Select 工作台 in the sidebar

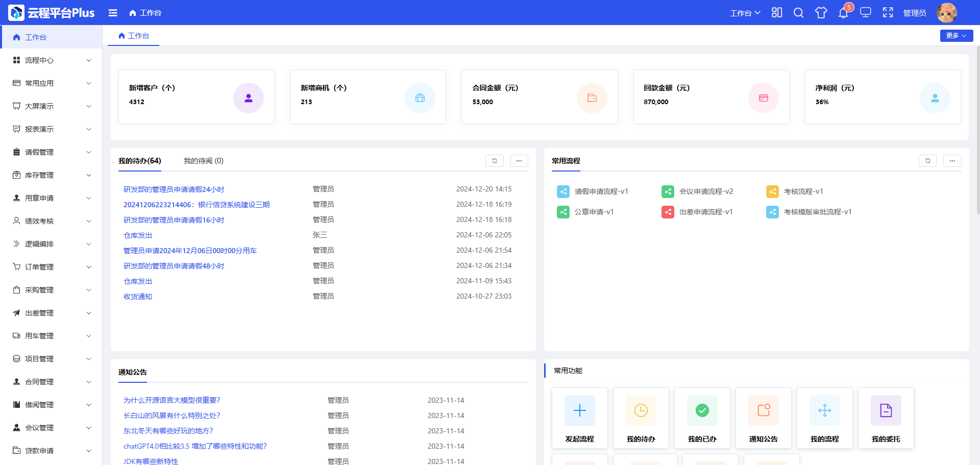pyautogui.click(x=51, y=37)
